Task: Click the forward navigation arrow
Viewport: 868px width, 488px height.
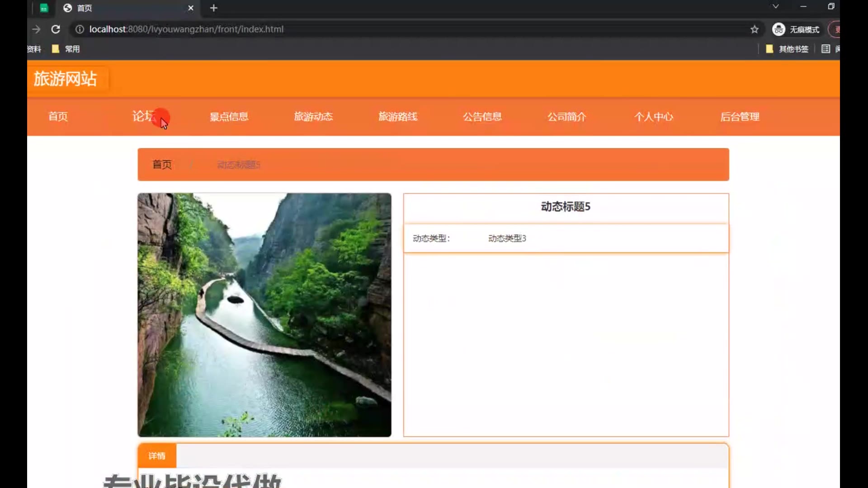Action: coord(36,29)
